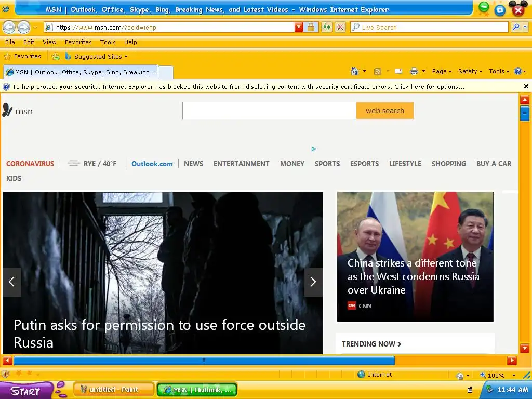Click the RSS feeds icon
Image resolution: width=532 pixels, height=399 pixels.
pyautogui.click(x=377, y=71)
